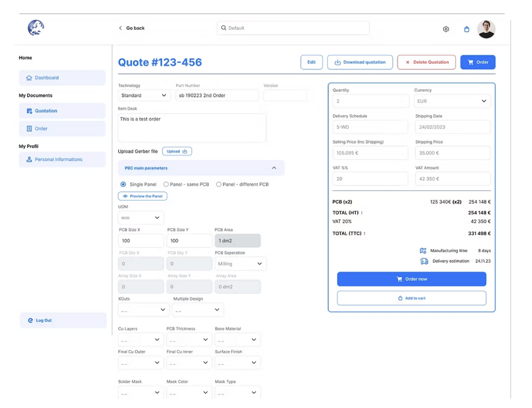Viewport: 532px width, 408px height.
Task: Go to Dashboard in sidebar
Action: click(x=62, y=78)
